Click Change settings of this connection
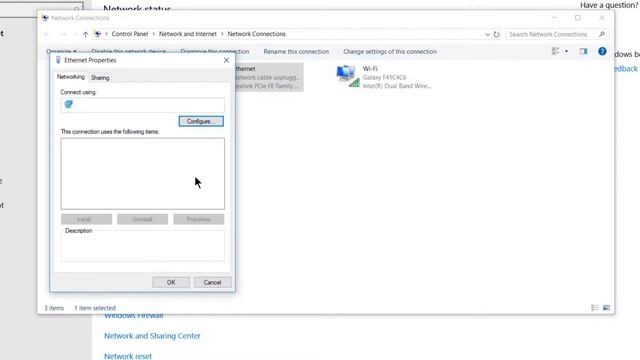 click(390, 51)
